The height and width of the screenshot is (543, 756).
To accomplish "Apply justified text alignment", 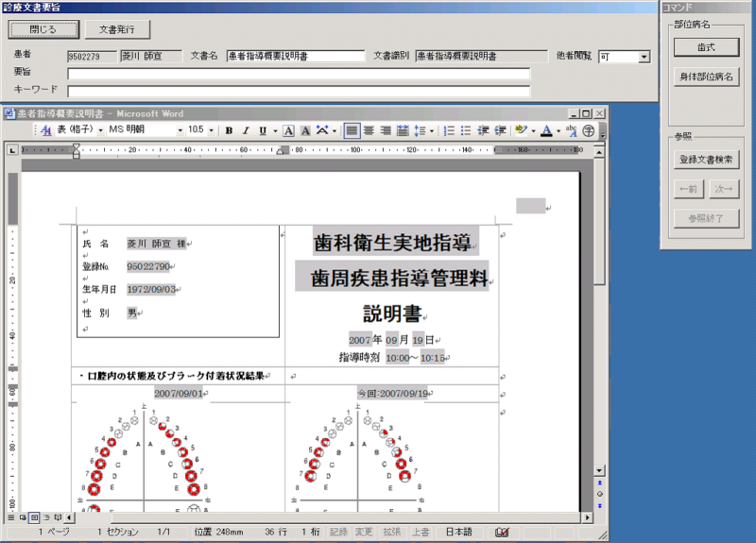I will click(x=403, y=130).
